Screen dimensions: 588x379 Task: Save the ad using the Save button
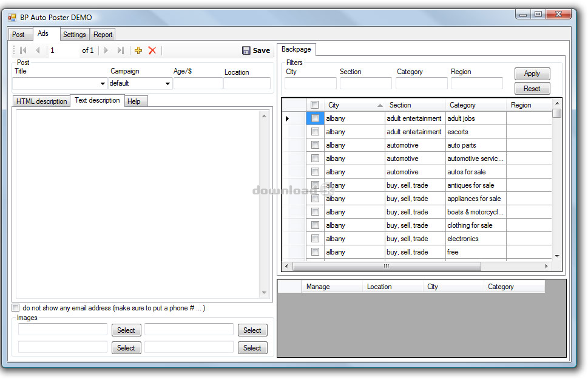point(256,50)
